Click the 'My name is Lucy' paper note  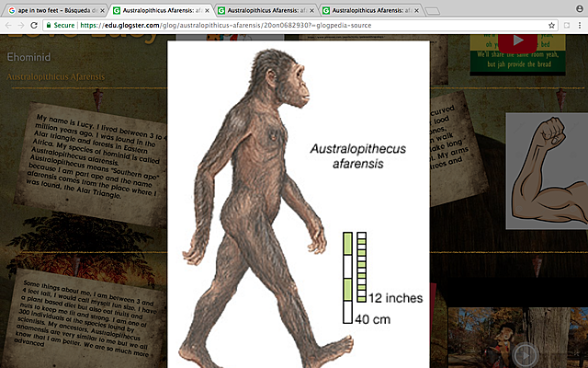point(92,164)
